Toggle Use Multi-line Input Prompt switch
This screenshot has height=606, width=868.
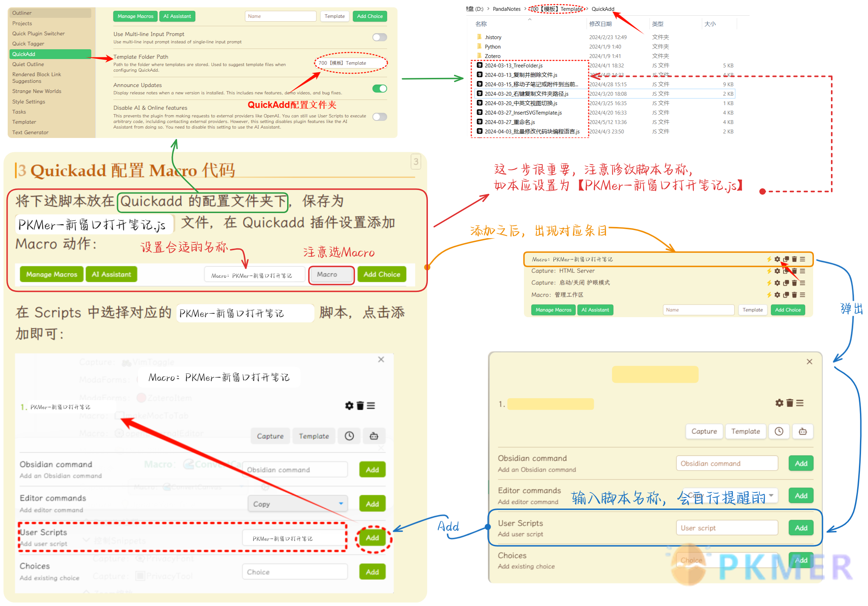380,37
